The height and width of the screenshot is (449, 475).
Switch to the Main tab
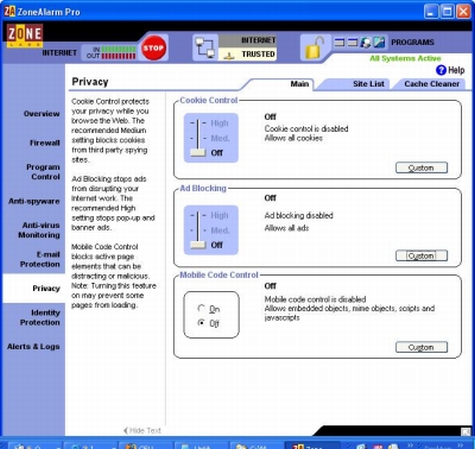point(299,84)
